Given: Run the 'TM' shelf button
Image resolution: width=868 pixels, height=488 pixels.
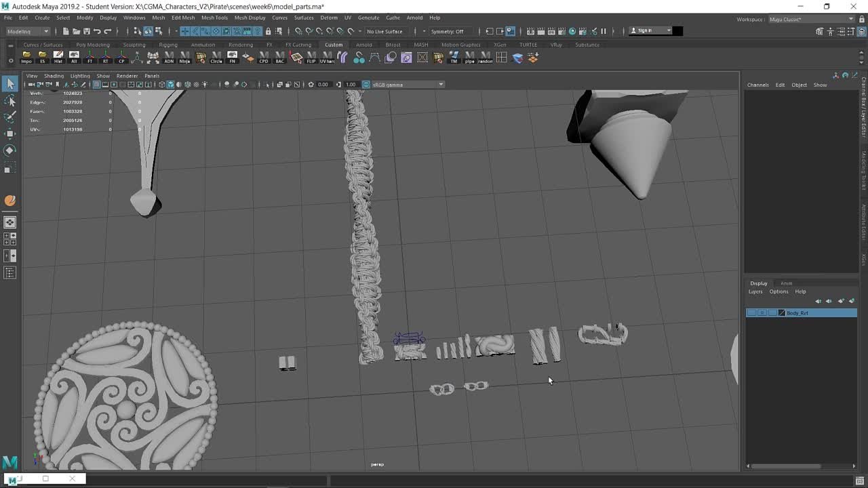Looking at the screenshot, I should coord(454,58).
